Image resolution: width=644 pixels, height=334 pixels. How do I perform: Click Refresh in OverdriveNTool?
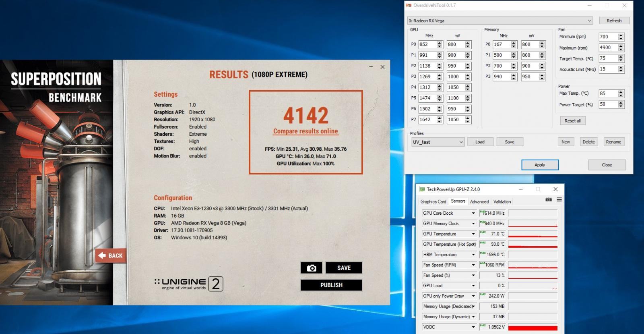(614, 21)
